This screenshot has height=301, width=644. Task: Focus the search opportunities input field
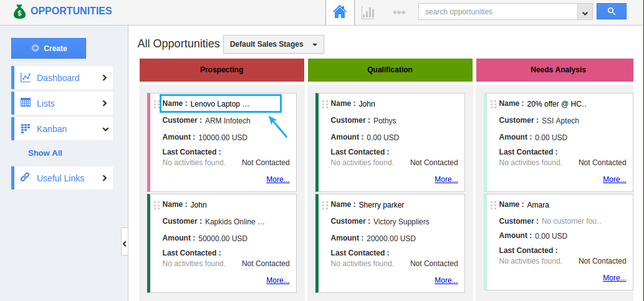497,12
